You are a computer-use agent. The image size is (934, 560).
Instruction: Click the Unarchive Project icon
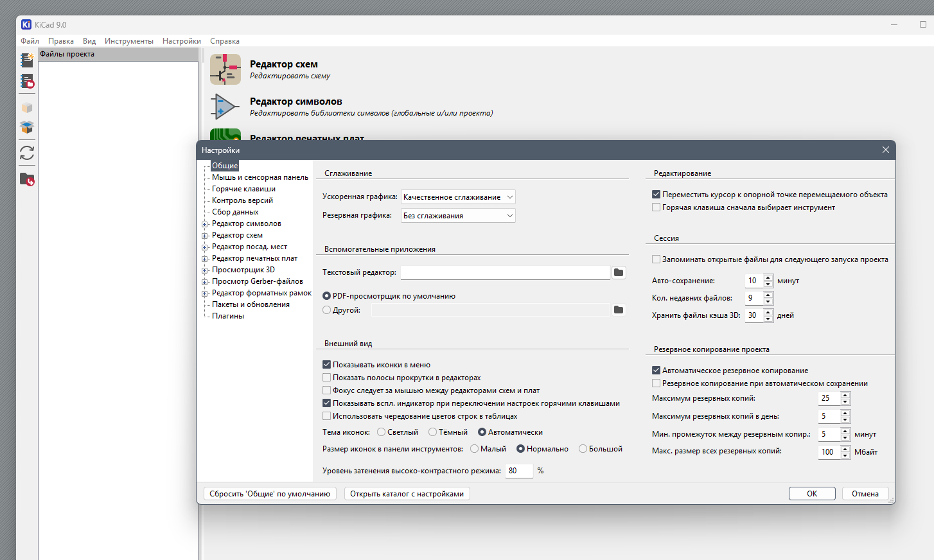pos(27,127)
